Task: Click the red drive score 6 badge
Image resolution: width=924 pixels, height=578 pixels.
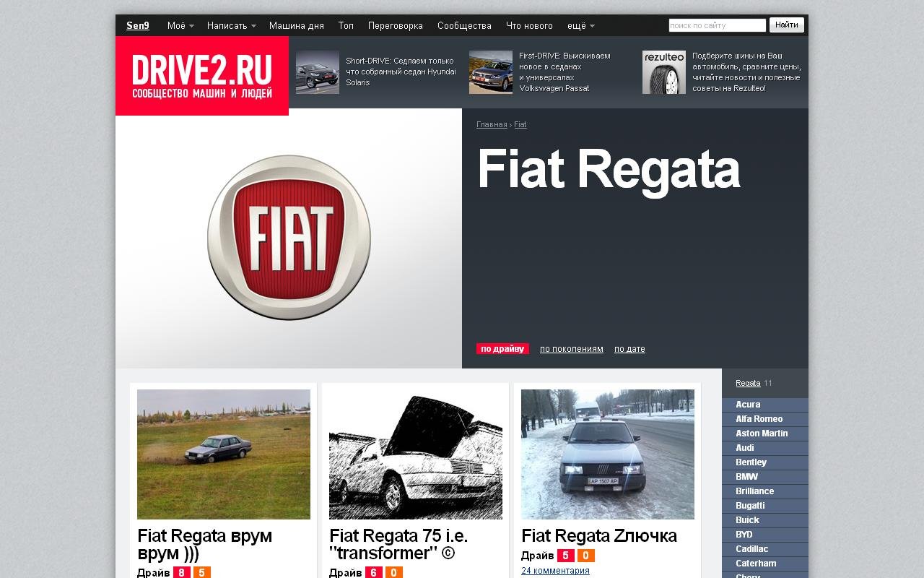Action: (374, 573)
